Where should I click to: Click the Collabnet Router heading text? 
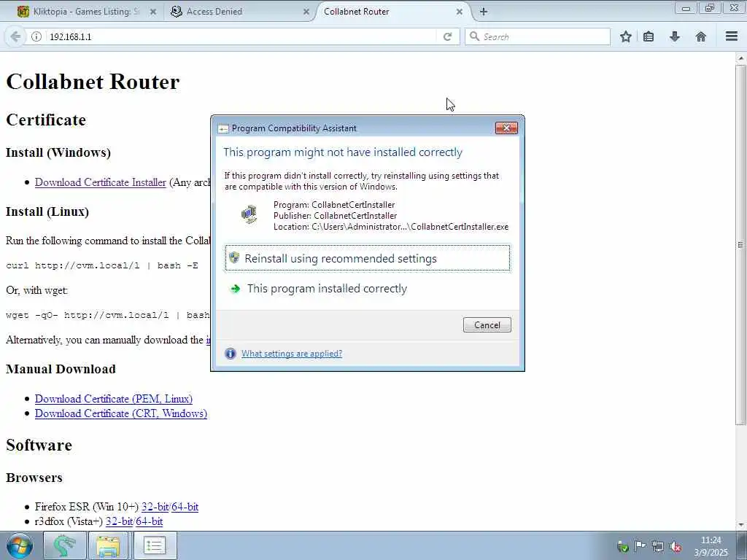click(93, 82)
